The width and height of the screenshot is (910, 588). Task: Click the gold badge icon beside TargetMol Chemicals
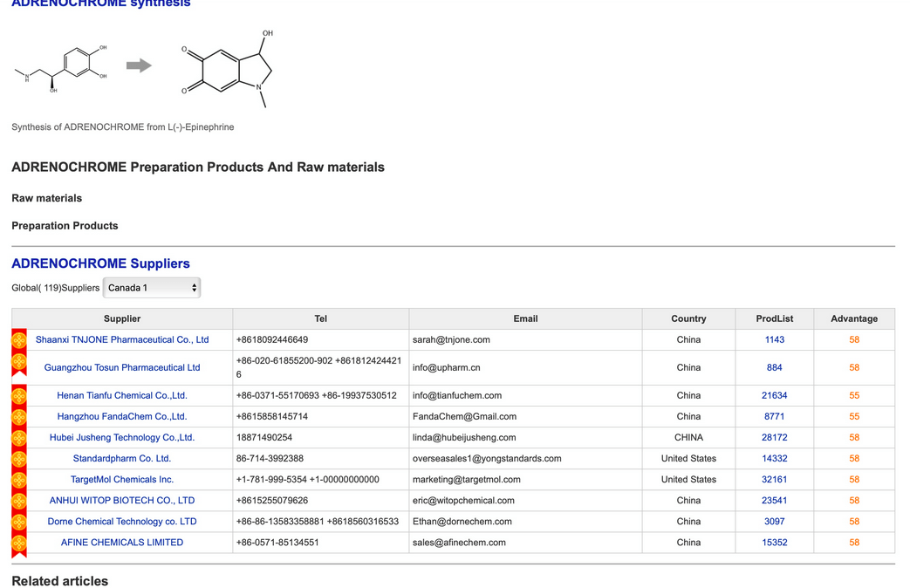point(19,480)
